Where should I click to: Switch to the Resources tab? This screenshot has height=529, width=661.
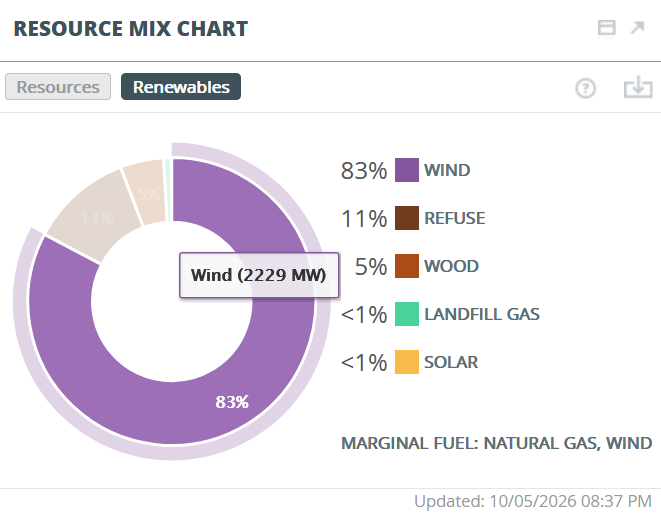58,87
